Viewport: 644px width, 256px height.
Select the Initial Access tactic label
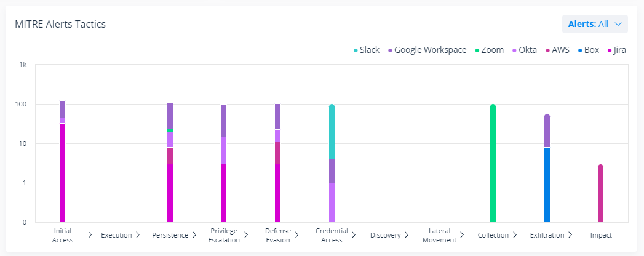[63, 235]
